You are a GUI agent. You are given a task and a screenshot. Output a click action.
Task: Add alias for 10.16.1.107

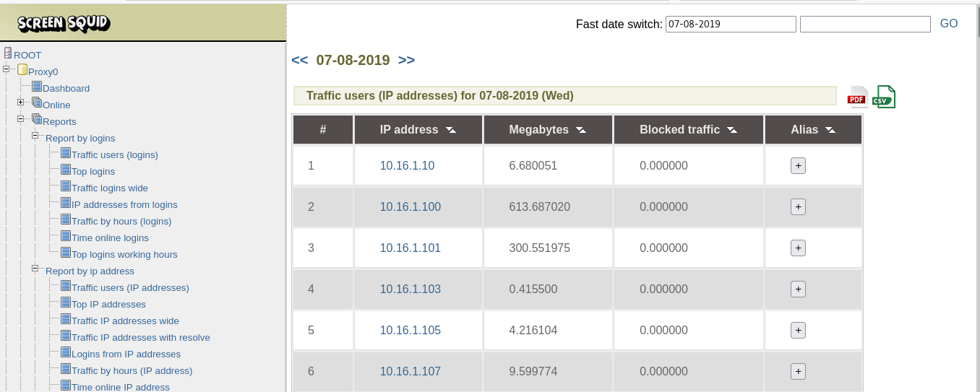[798, 372]
